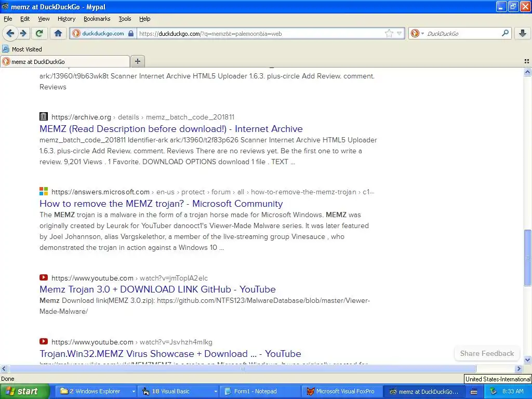The width and height of the screenshot is (532, 399).
Task: Open the Windows Start button
Action: click(x=24, y=391)
